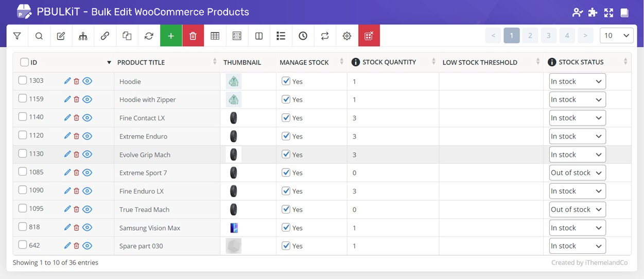Click the search magnifier icon in toolbar

pos(39,36)
